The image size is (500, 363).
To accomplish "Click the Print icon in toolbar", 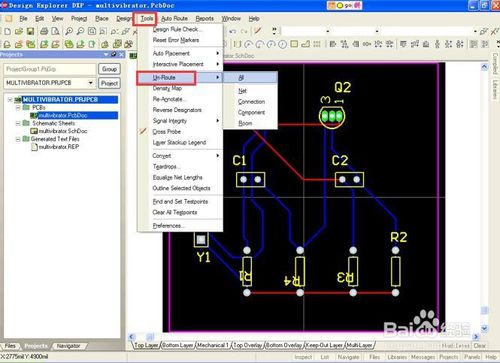I will pos(44,32).
